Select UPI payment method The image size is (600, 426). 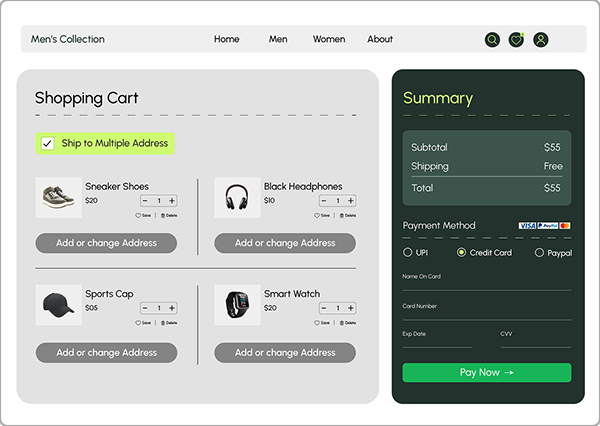click(408, 253)
